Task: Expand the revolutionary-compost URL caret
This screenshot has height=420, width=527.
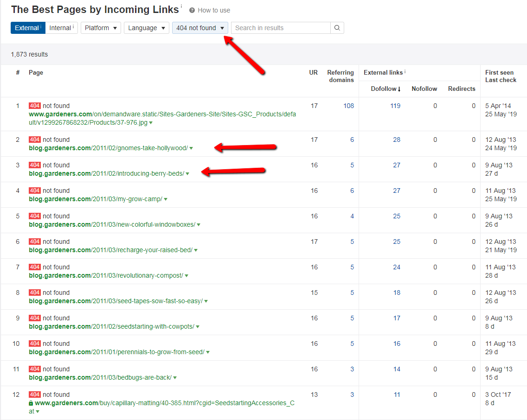Action: coord(186,276)
